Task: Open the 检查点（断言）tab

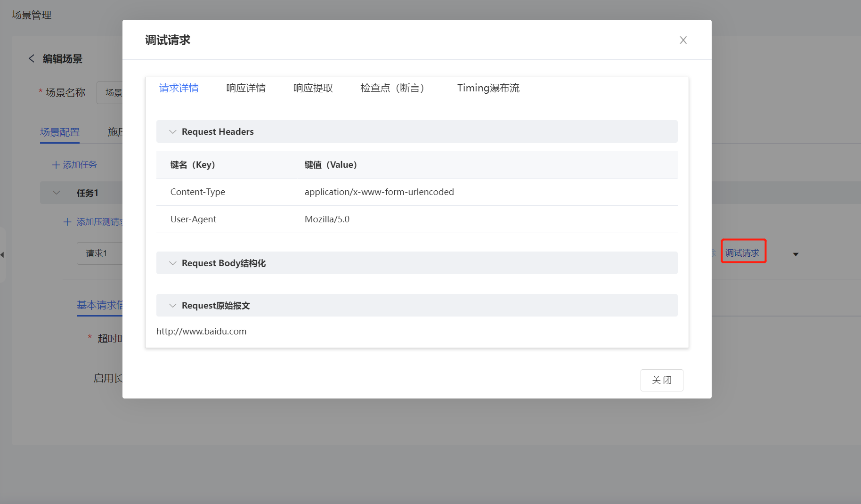Action: click(392, 88)
